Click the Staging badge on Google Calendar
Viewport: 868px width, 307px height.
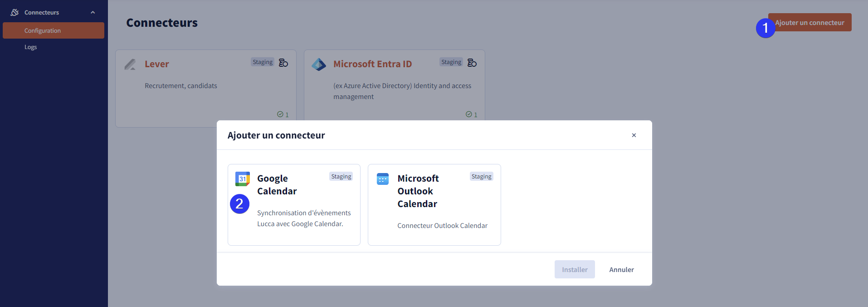click(341, 177)
